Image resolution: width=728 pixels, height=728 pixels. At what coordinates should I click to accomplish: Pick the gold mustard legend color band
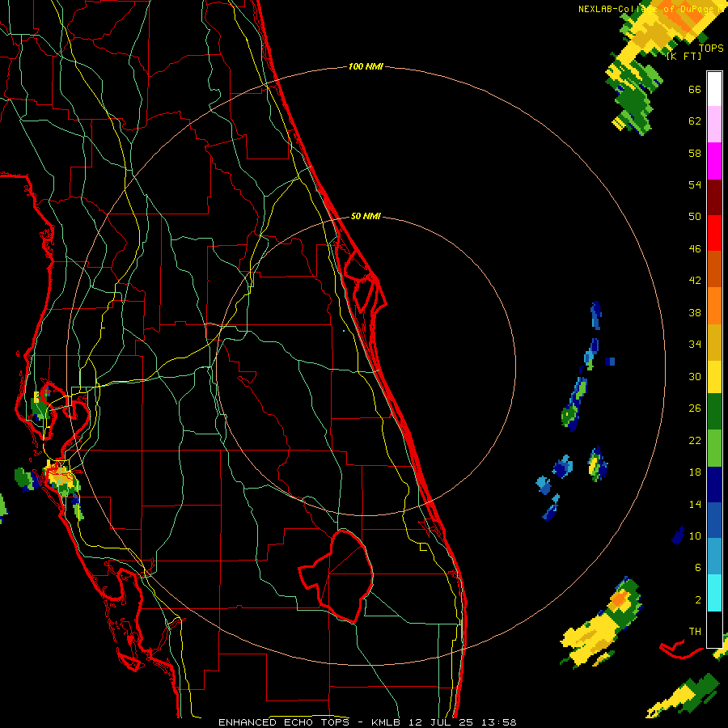tap(714, 342)
